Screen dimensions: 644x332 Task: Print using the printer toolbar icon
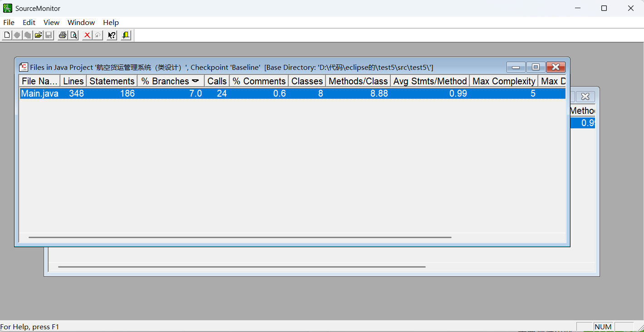pos(63,35)
